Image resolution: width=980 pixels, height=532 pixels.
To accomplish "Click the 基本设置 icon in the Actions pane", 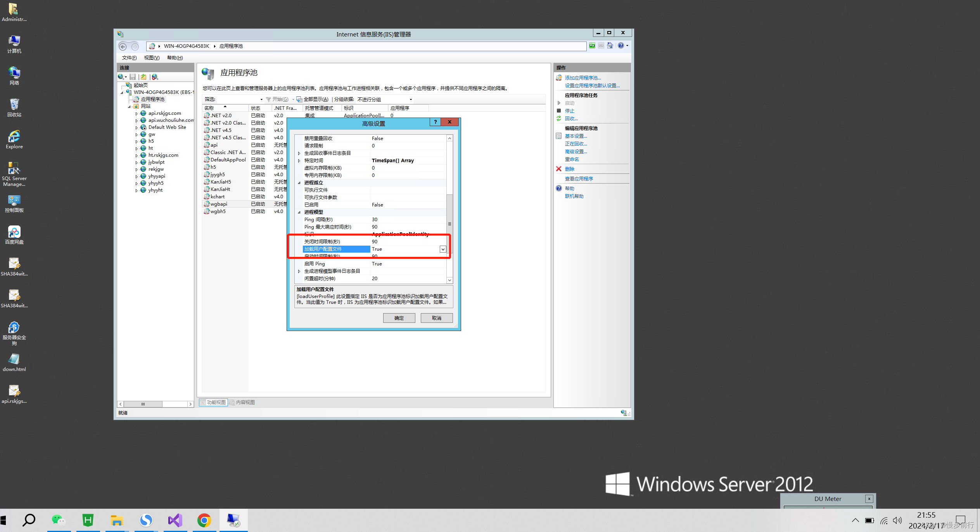I will tap(559, 136).
